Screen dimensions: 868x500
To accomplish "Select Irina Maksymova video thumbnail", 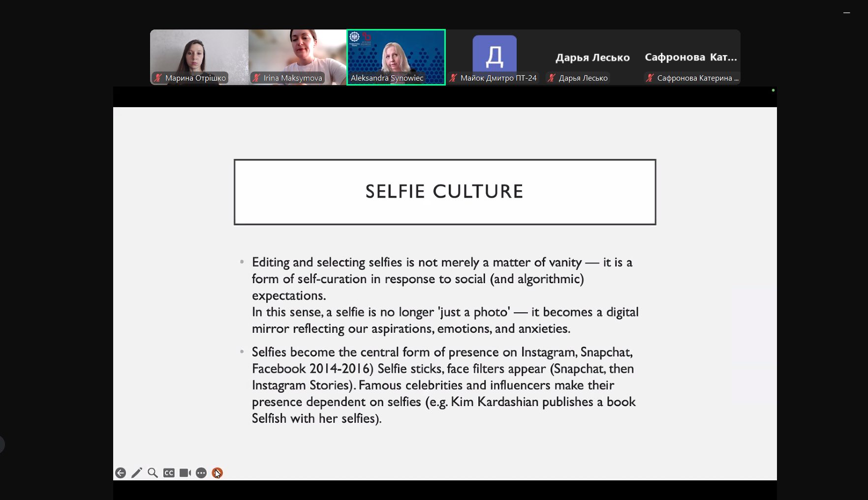I will coord(298,57).
